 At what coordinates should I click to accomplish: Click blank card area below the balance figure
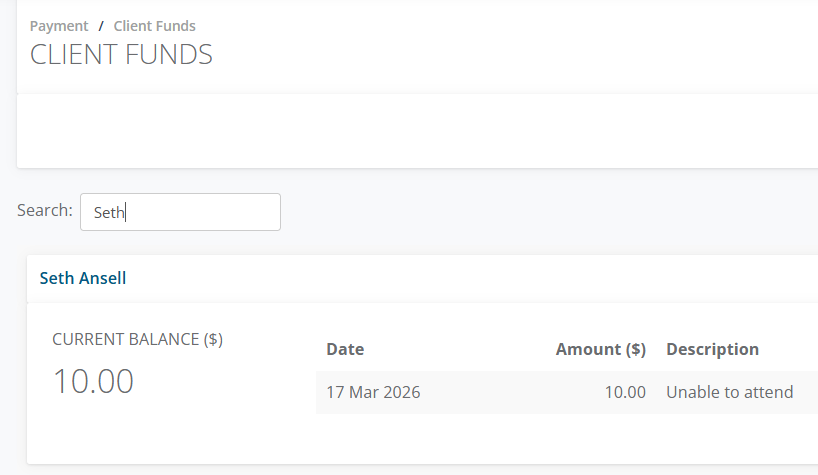(150, 435)
